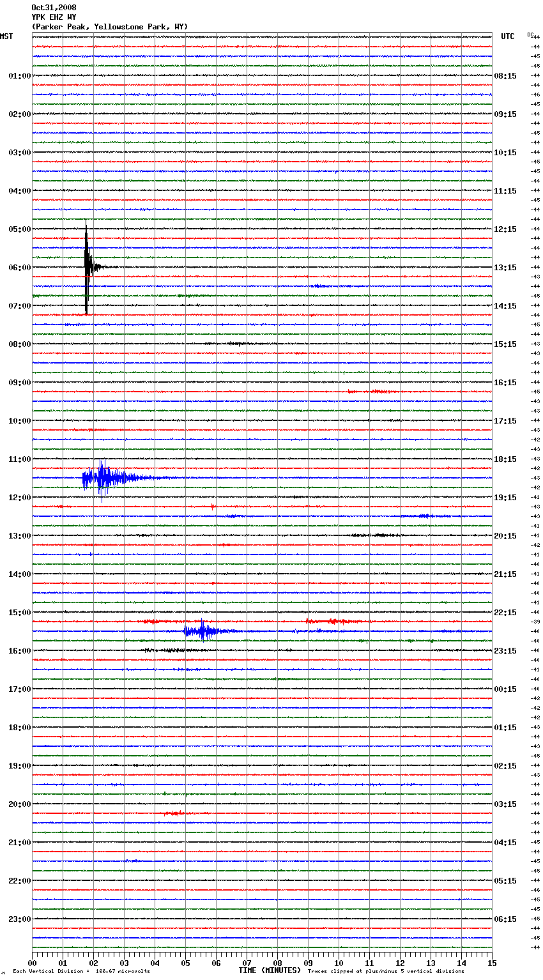
Task: Click the large black earthquake spike on the 06:00 trace
Action: [87, 267]
